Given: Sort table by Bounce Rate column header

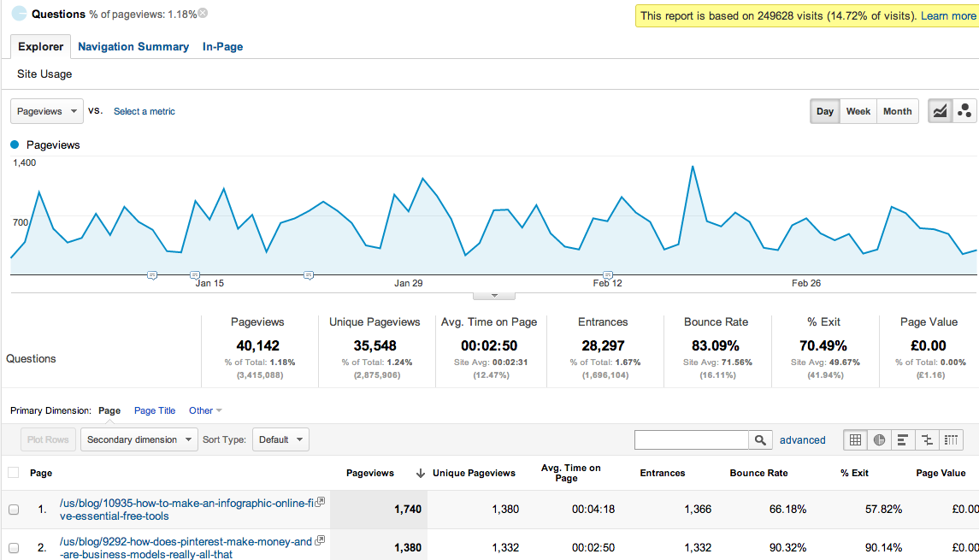Looking at the screenshot, I should 758,474.
